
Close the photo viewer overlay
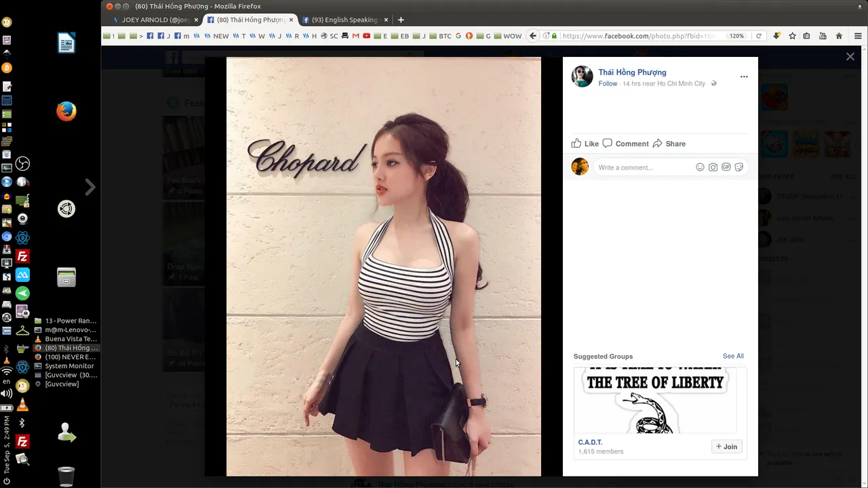[850, 57]
